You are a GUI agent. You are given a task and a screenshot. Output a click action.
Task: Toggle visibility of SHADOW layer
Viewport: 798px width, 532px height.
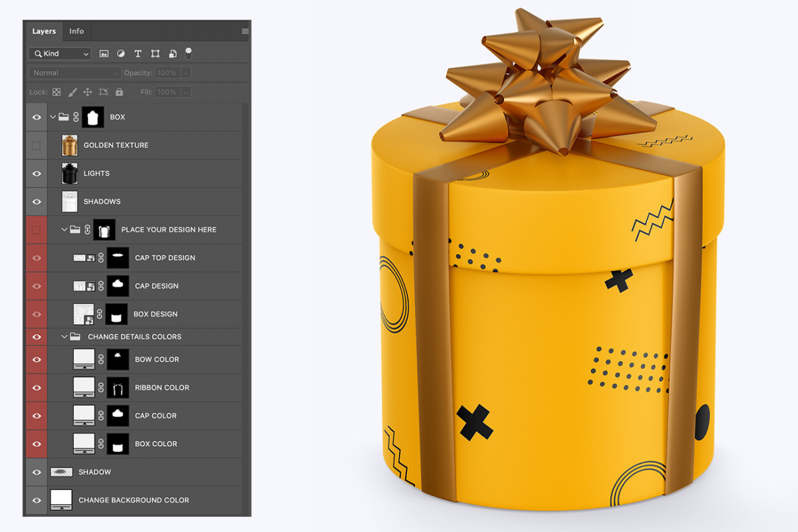click(x=37, y=472)
